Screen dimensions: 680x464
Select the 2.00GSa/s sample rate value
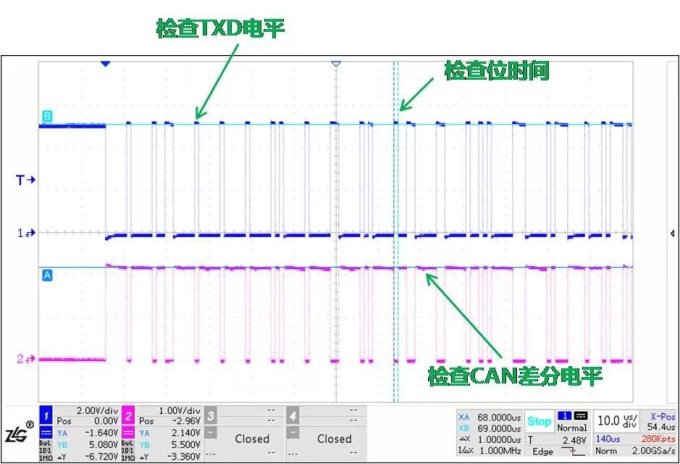tap(654, 451)
